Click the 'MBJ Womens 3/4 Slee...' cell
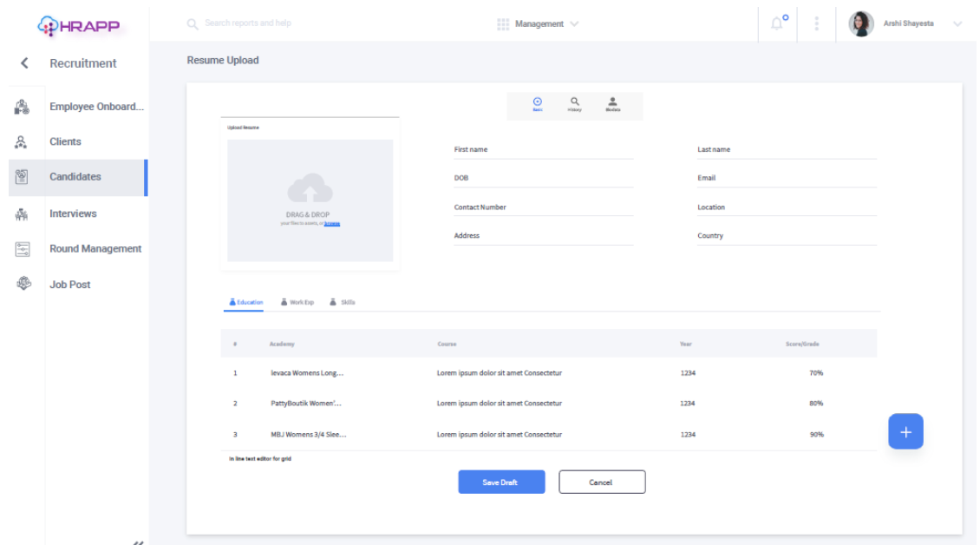Screen dimensions: 980x545 pyautogui.click(x=308, y=434)
